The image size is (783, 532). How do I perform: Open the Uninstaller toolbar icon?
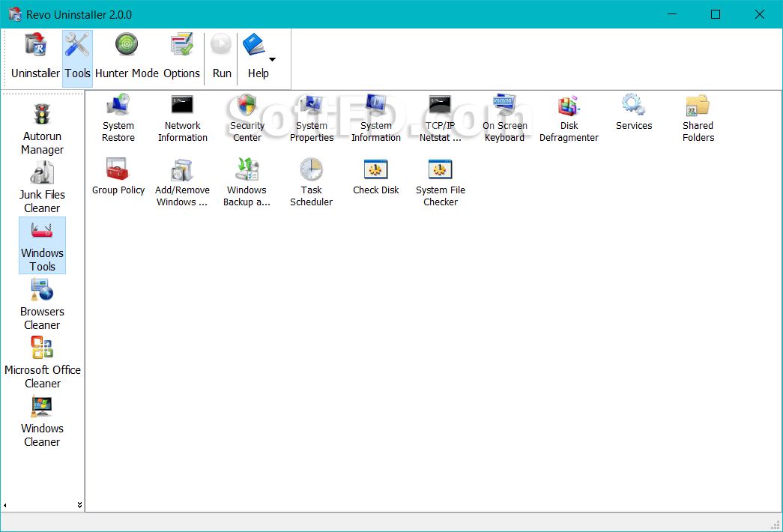point(35,56)
